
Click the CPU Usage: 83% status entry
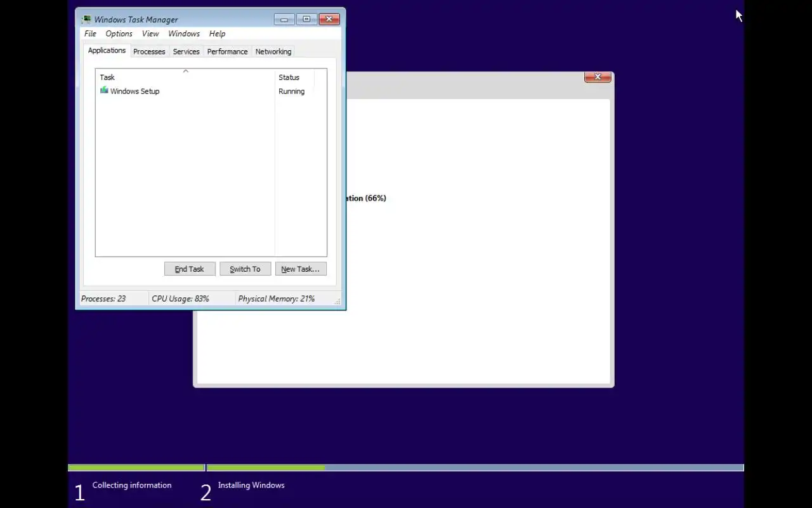(180, 298)
